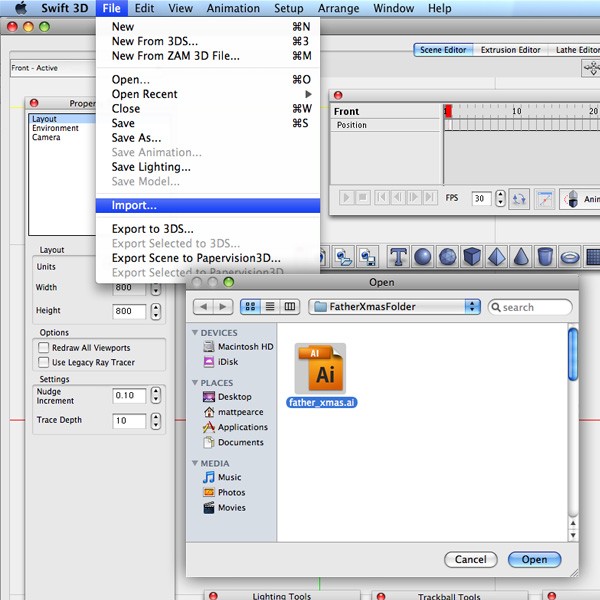
Task: Click the loop animation icon beside FPS
Action: coord(519,199)
